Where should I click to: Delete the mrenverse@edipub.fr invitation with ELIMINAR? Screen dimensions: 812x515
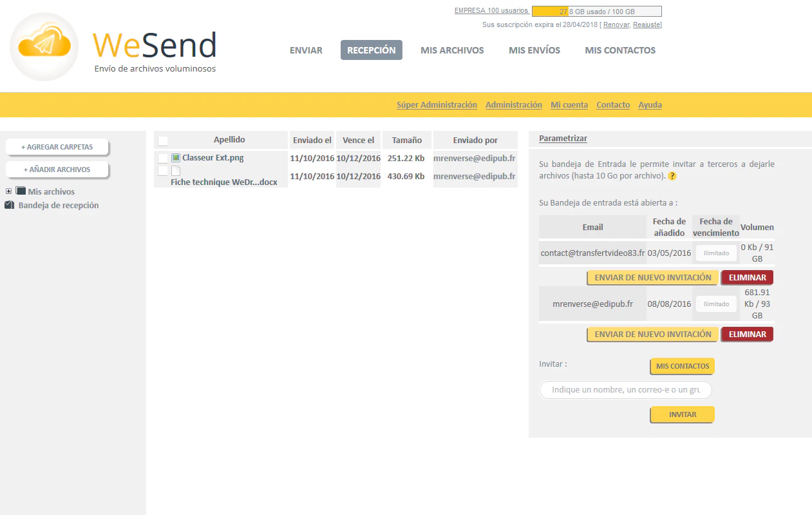point(747,335)
